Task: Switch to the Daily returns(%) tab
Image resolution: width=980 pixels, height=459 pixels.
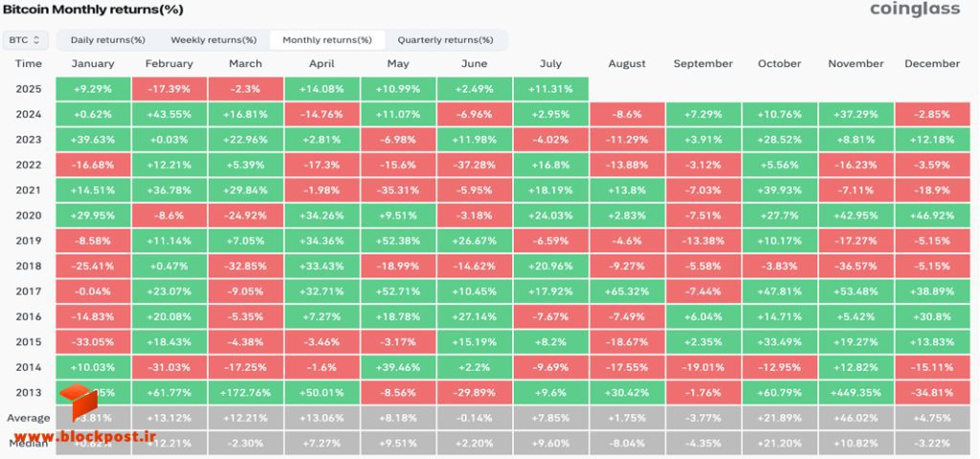Action: point(107,40)
